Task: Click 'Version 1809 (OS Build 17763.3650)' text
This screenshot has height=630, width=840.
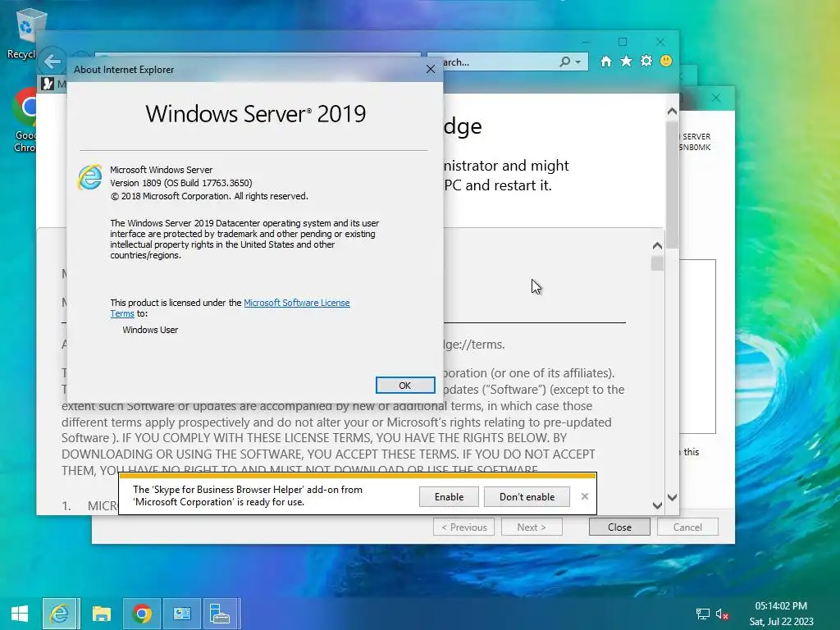Action: click(x=181, y=183)
